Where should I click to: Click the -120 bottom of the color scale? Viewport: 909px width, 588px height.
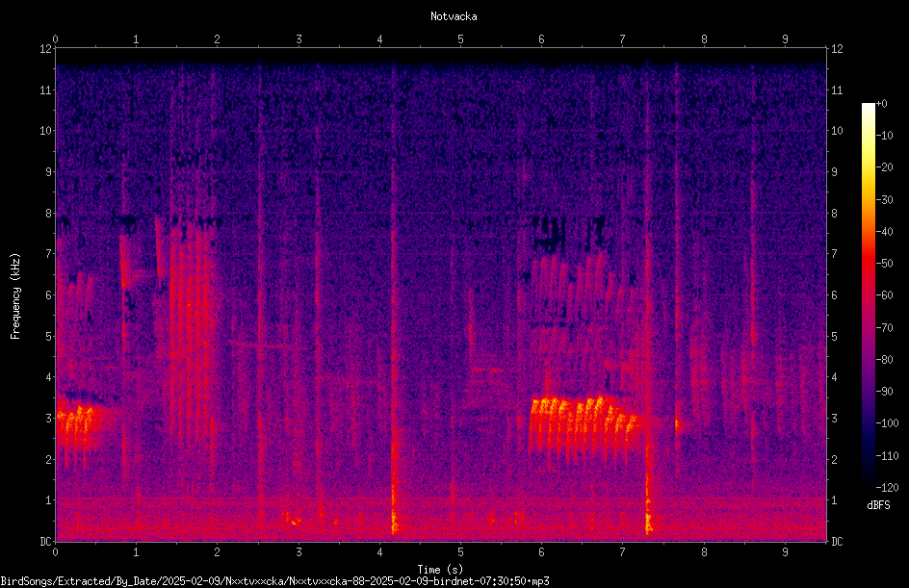[887, 487]
